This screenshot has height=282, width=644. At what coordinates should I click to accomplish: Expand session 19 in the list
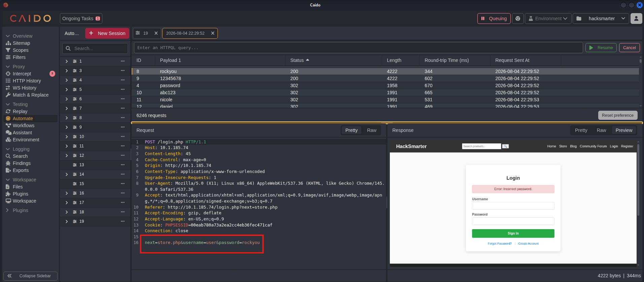tap(67, 221)
